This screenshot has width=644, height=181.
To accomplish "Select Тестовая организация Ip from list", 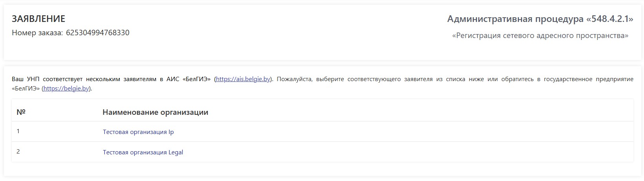I will coord(138,132).
